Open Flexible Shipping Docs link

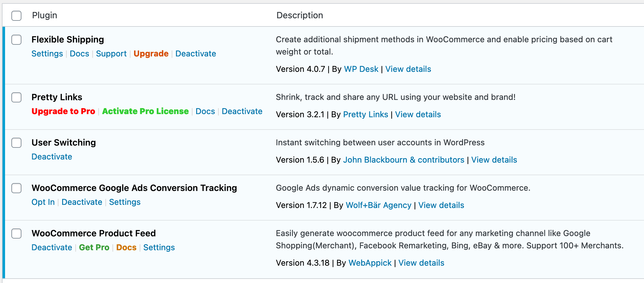(x=79, y=54)
